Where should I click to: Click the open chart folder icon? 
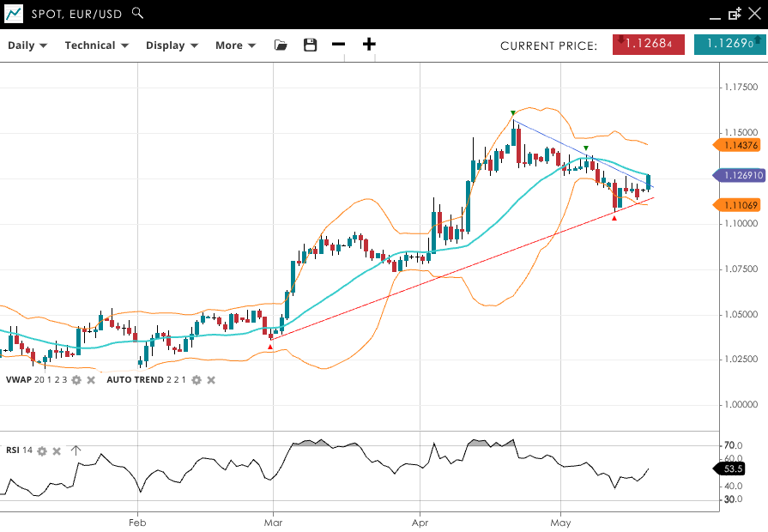(x=281, y=45)
